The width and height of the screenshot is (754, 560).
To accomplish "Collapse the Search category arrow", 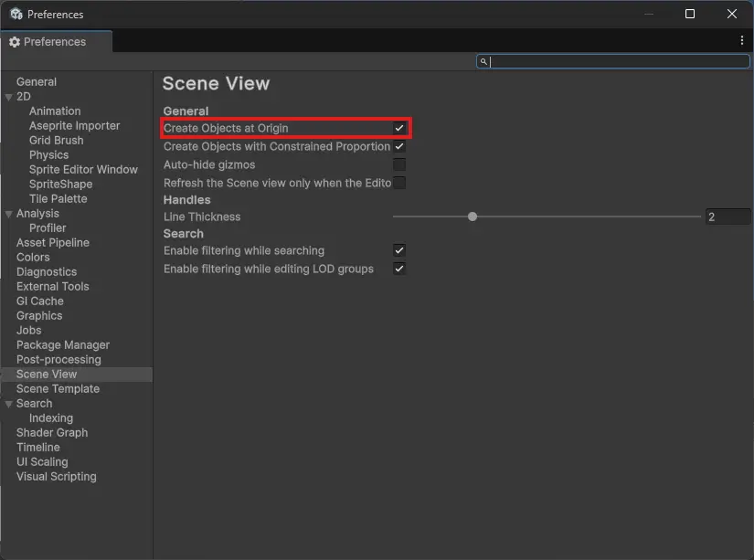I will pyautogui.click(x=8, y=405).
